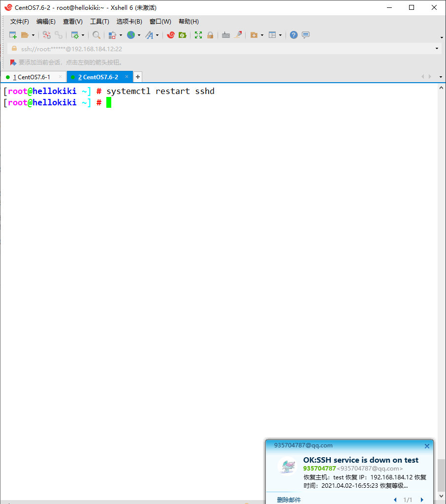
Task: Go to previous mail in popup
Action: coord(395,500)
